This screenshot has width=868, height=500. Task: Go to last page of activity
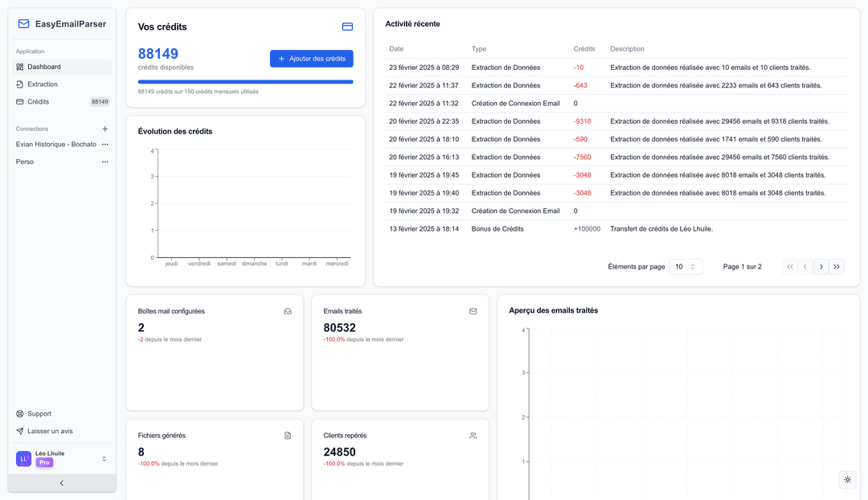(837, 267)
